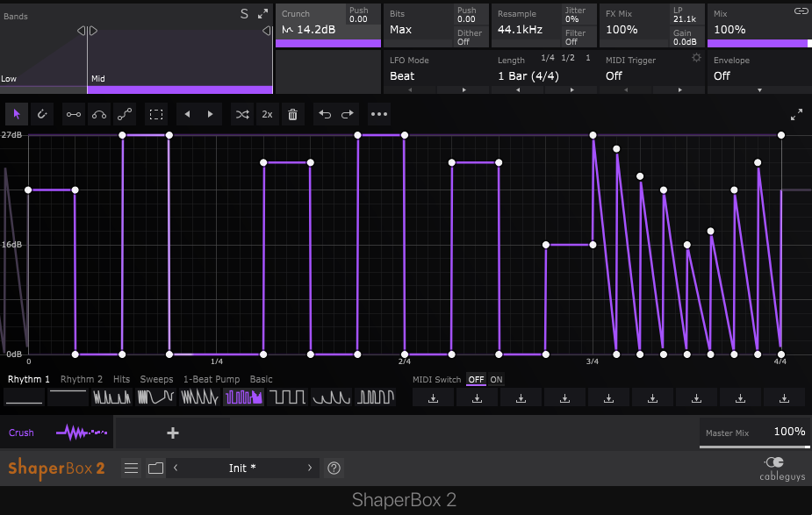Undo the last wave edit
This screenshot has width=812, height=515.
pos(325,114)
